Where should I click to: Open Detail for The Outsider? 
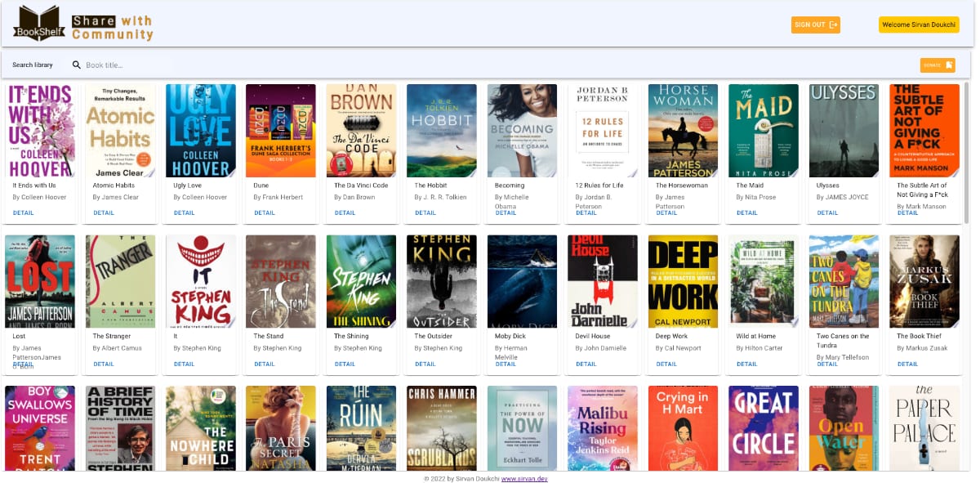[425, 364]
